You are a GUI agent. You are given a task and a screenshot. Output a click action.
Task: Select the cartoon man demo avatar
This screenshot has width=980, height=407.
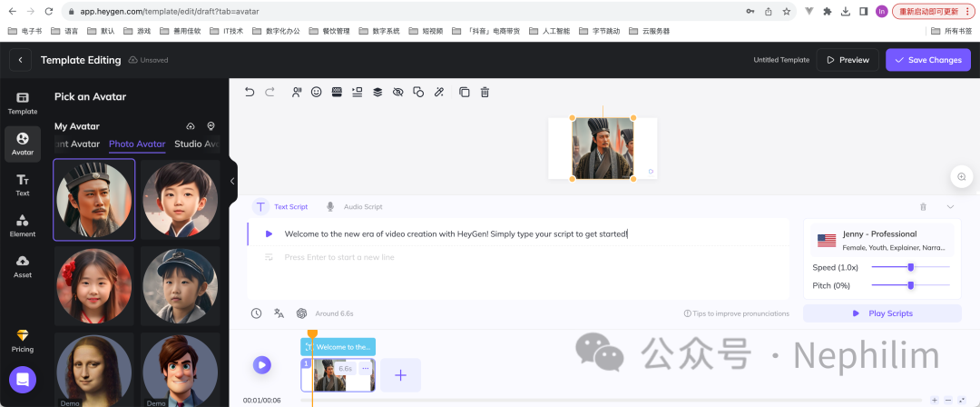[180, 370]
